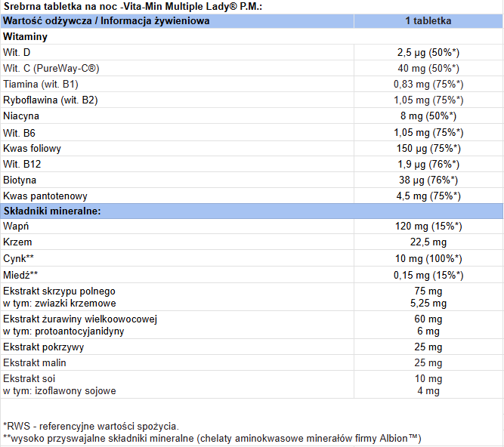
Task: Click the 'Ekstrakt malin' label
Action: pos(35,363)
